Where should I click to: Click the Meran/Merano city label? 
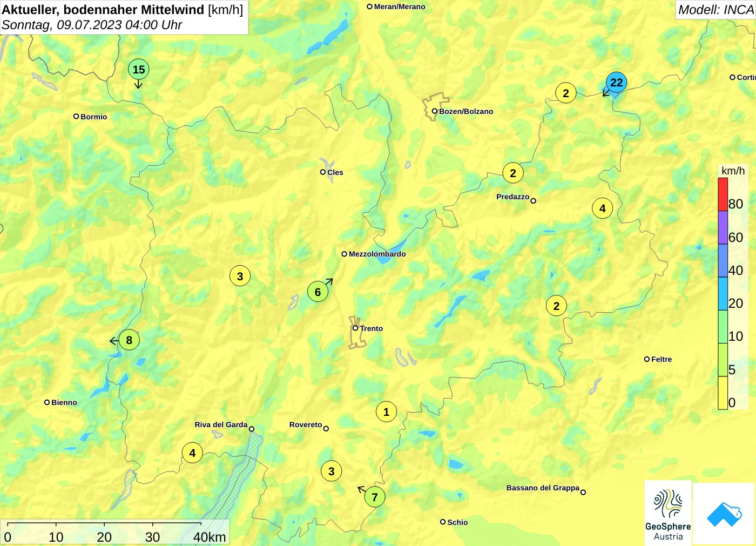pyautogui.click(x=400, y=6)
